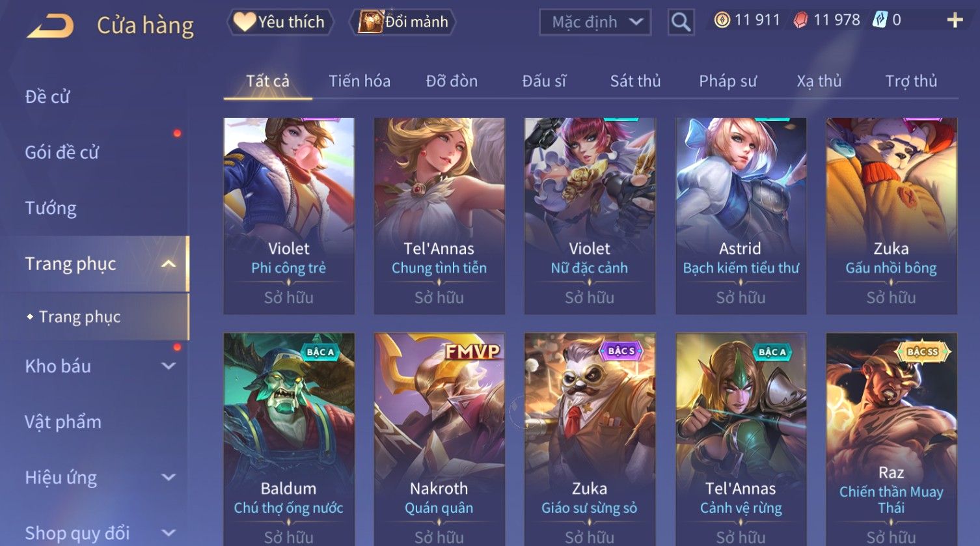Switch to the Tiến hóa tab
The image size is (980, 546).
pyautogui.click(x=359, y=81)
